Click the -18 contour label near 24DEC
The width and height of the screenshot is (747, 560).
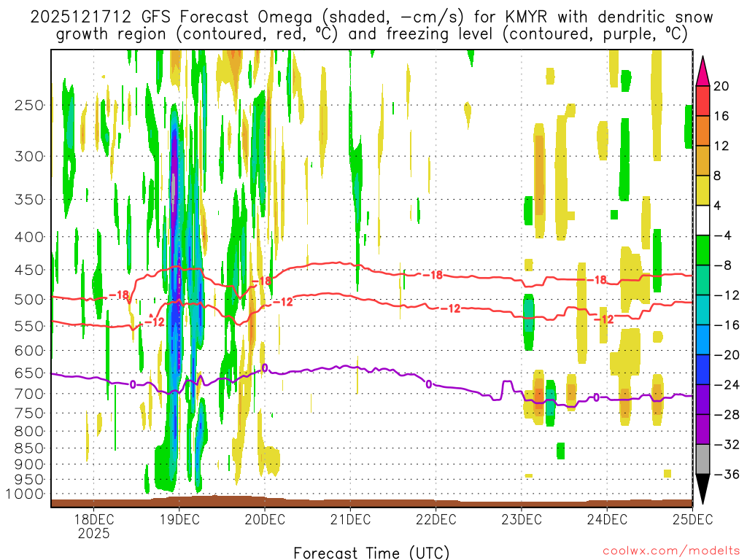(x=597, y=280)
